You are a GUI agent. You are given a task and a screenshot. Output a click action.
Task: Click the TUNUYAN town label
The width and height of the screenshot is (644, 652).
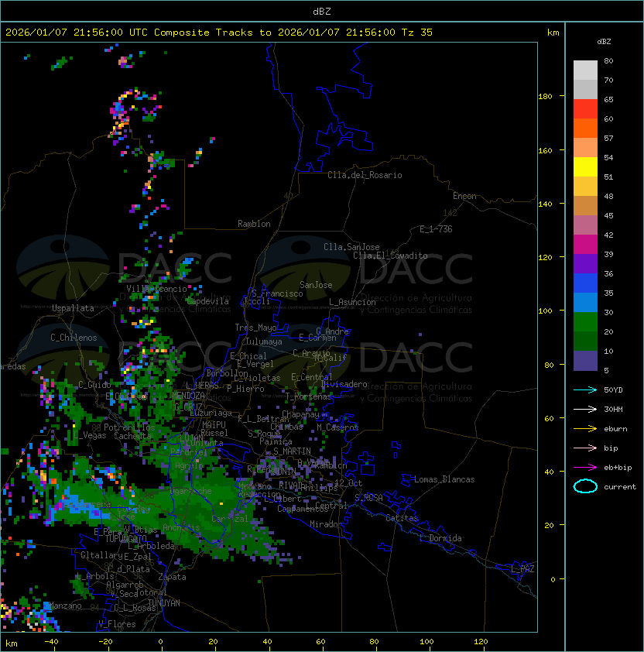click(164, 603)
